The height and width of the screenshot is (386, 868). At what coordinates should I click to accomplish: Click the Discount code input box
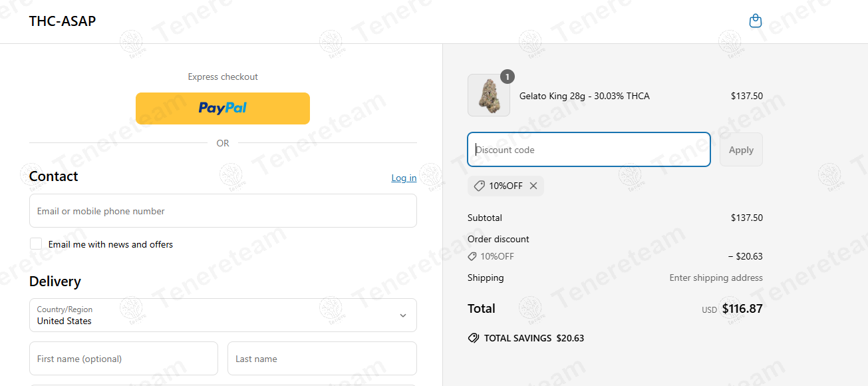(x=589, y=150)
